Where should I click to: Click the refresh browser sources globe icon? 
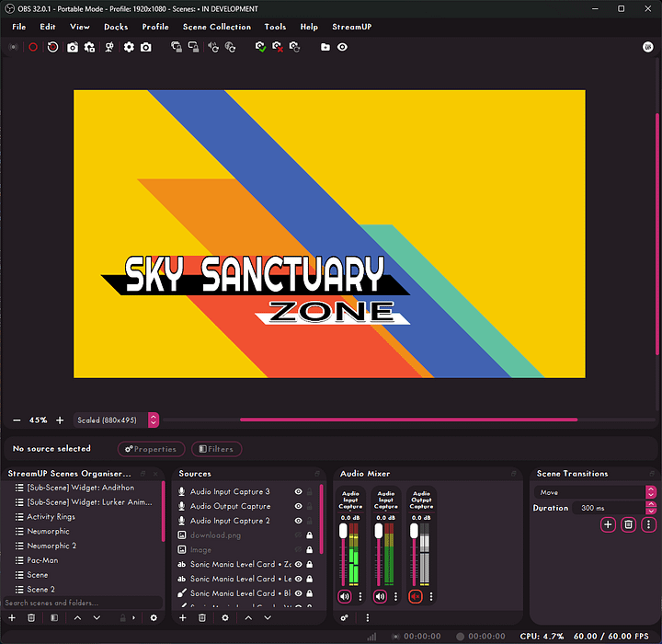[x=230, y=47]
